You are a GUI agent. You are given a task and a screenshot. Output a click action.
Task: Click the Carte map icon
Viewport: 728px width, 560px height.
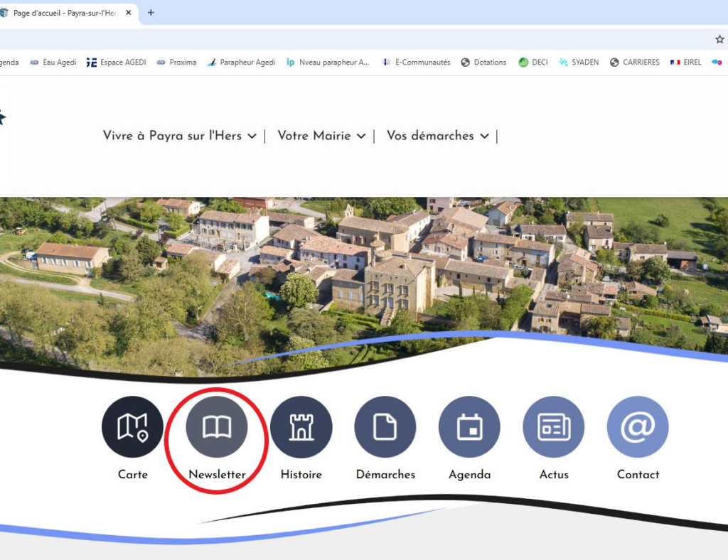click(132, 426)
